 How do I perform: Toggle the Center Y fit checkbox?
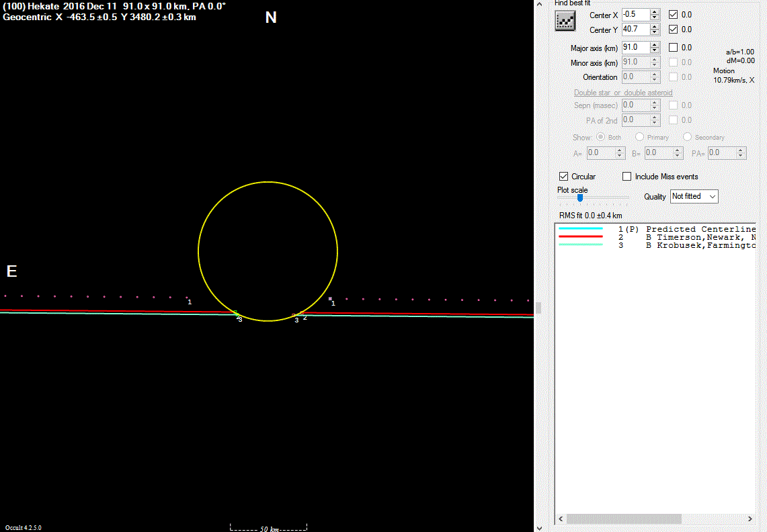[x=673, y=30]
